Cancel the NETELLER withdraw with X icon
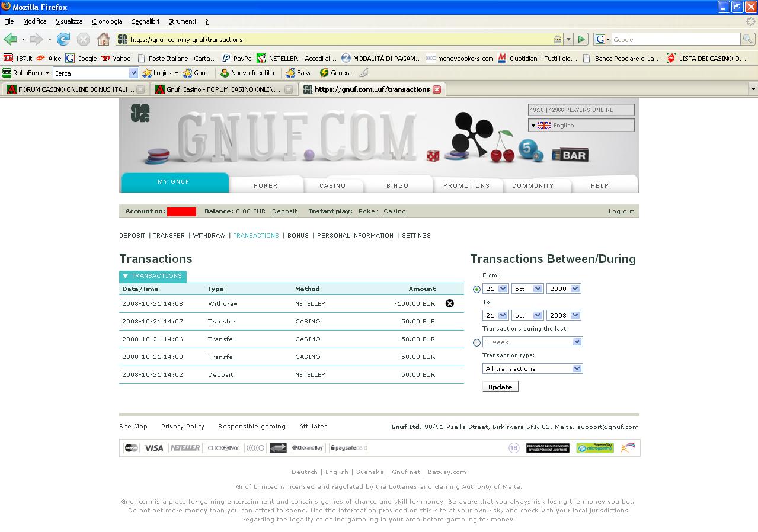The height and width of the screenshot is (532, 758). point(450,303)
